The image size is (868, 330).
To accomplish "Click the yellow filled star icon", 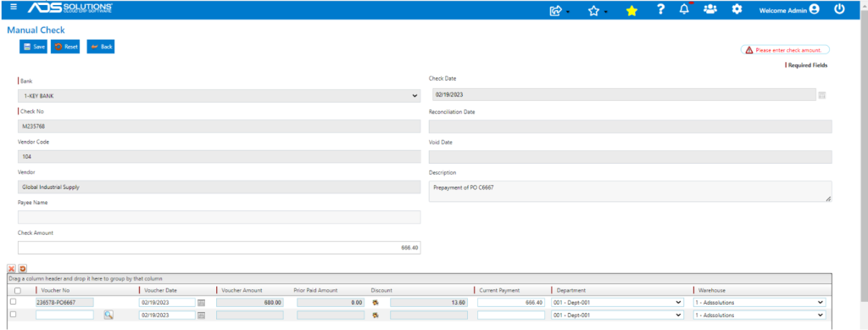I will point(632,10).
